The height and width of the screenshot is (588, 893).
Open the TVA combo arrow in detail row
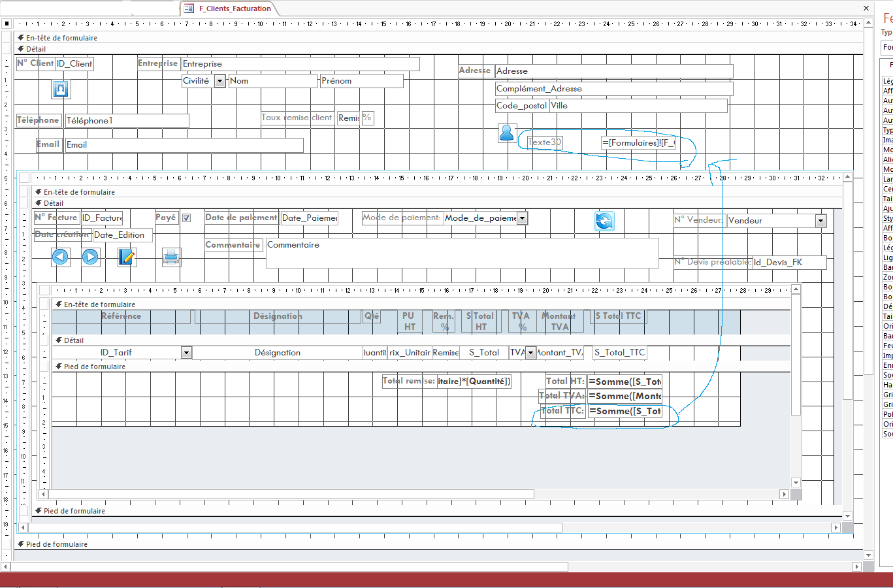pyautogui.click(x=530, y=353)
